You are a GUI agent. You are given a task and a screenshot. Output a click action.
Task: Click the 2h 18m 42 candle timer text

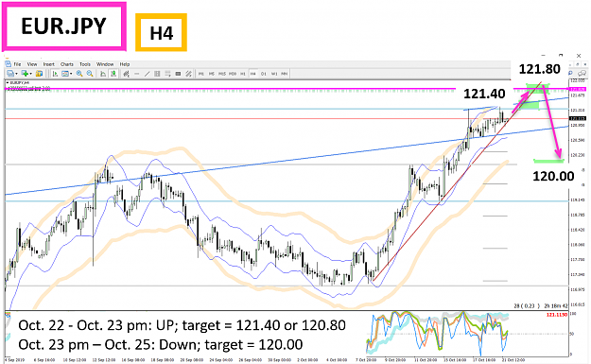[556, 306]
